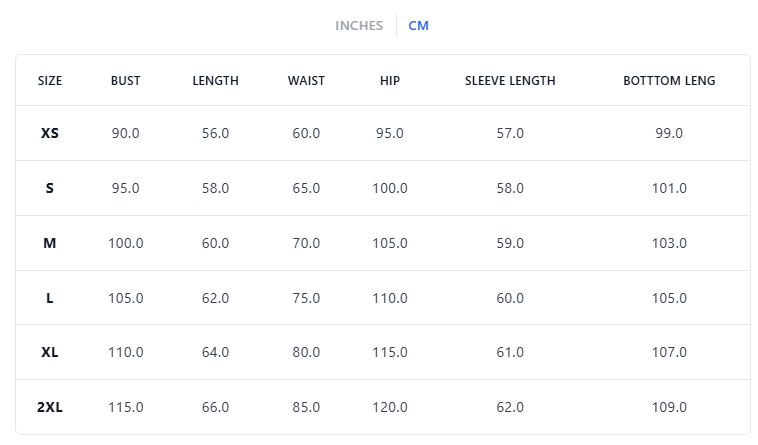Click the WAIST column header
Screen dimensions: 758x445
[306, 81]
